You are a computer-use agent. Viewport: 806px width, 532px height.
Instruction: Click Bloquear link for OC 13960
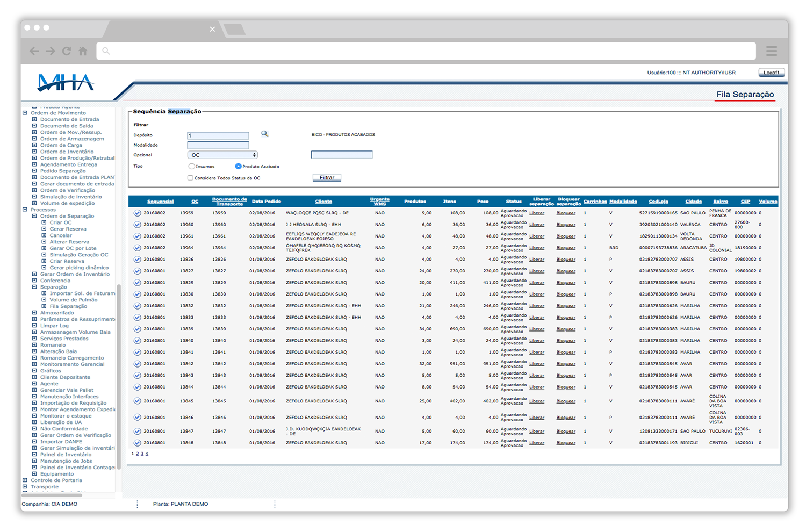click(x=566, y=225)
